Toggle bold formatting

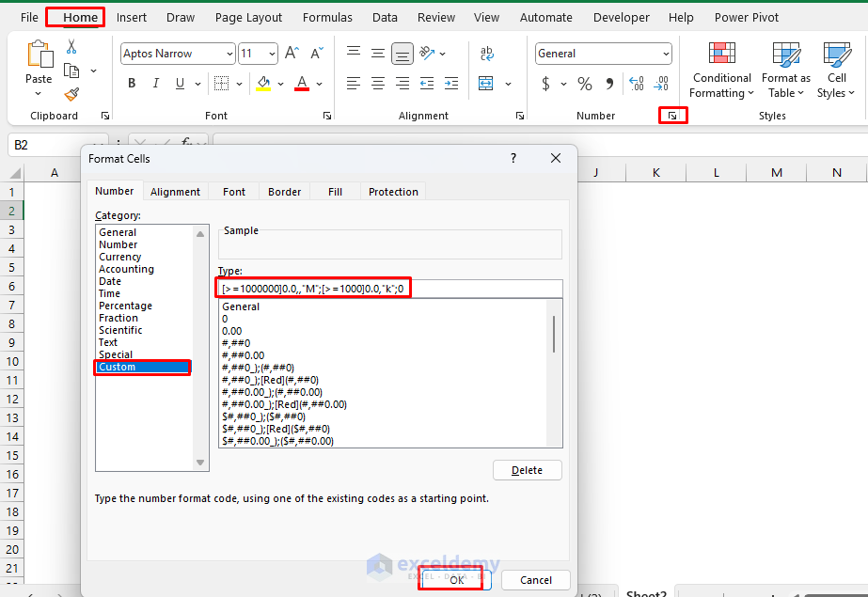point(132,83)
